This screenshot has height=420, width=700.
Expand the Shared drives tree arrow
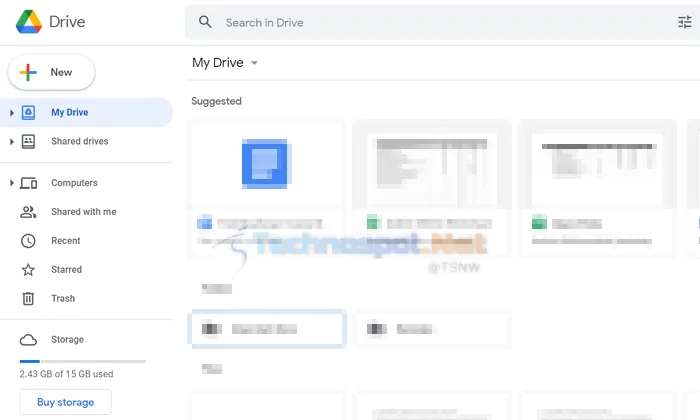click(12, 141)
